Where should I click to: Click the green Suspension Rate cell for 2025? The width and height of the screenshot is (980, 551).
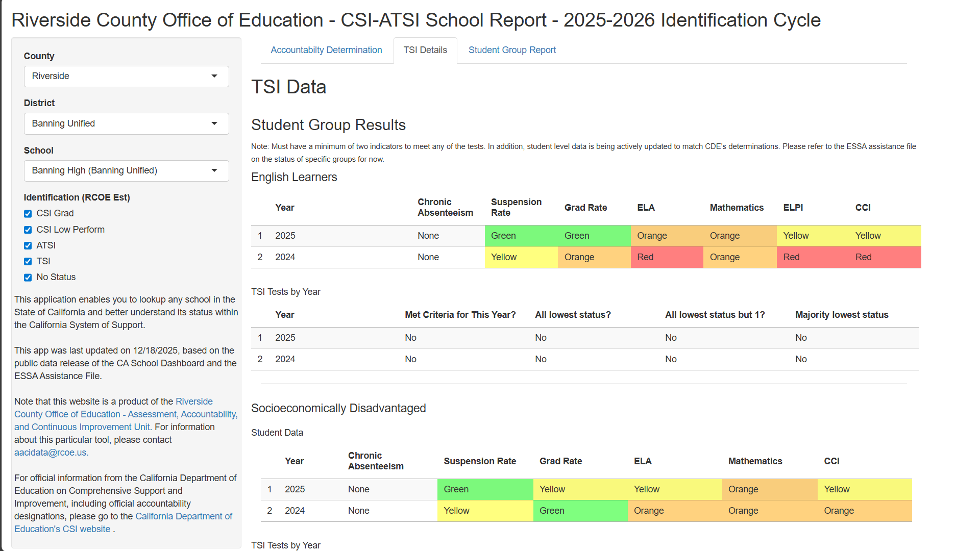pos(521,236)
